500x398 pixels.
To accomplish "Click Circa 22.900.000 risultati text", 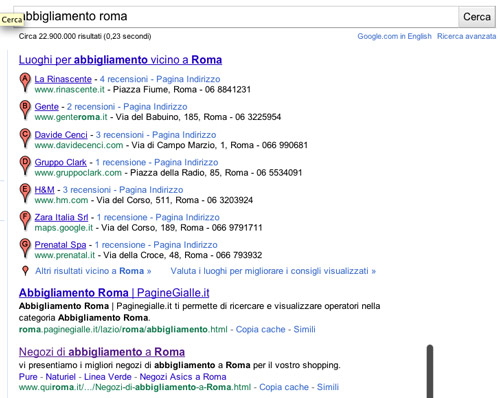I will tap(85, 36).
